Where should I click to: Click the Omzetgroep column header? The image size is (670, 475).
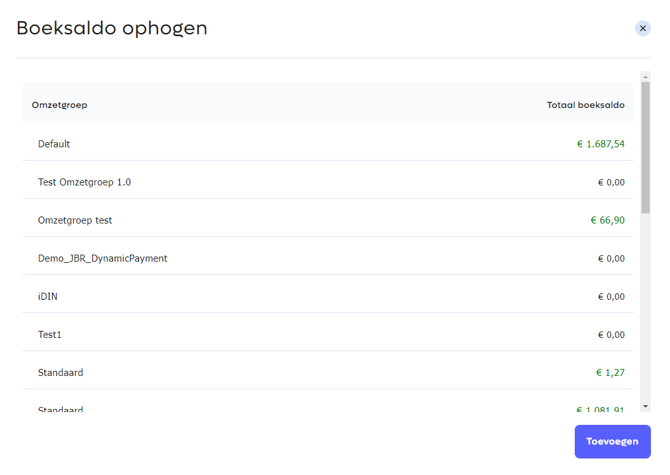tap(59, 105)
